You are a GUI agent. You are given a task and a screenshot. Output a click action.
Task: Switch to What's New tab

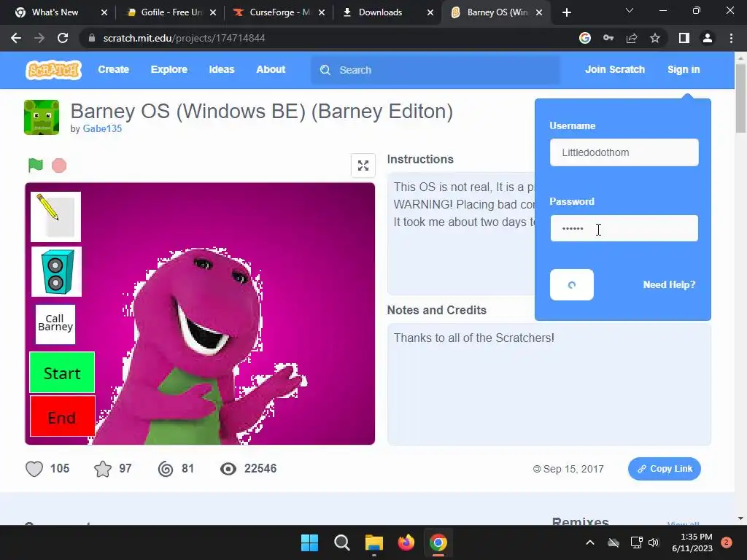pos(55,12)
